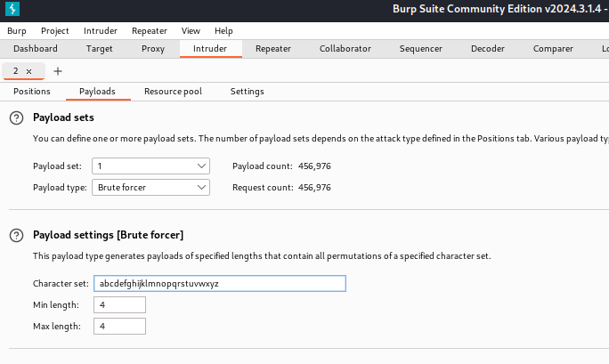609x364 pixels.
Task: Switch to the Comparer tab
Action: 553,49
